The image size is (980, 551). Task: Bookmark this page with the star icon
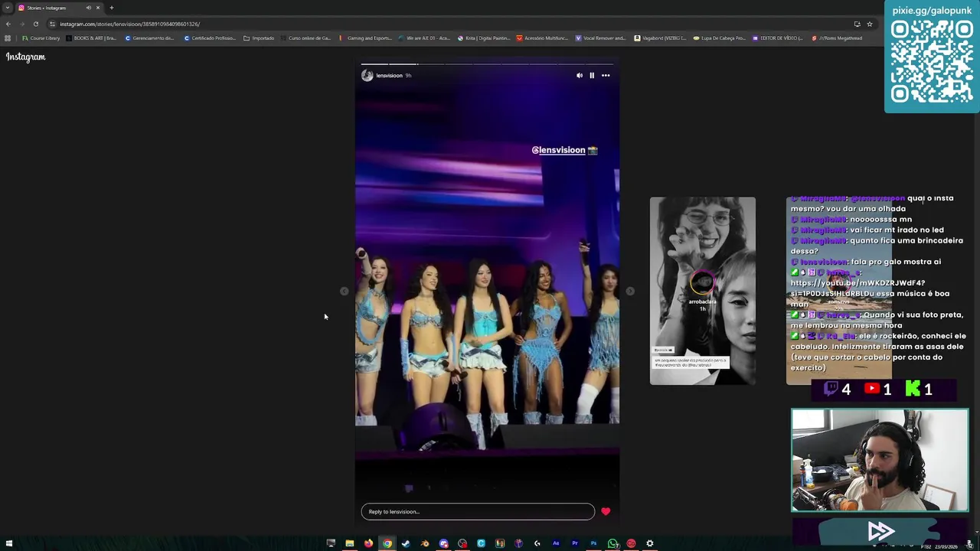(x=869, y=24)
